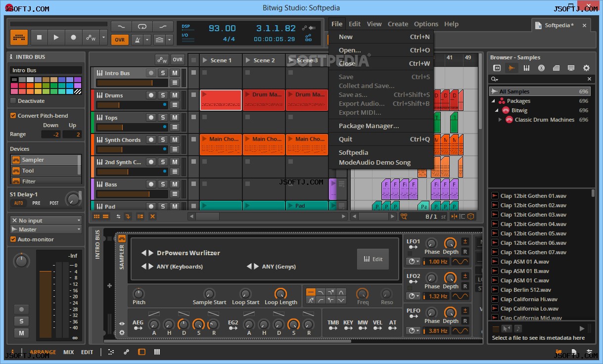Open the Edit menu
Image resolution: width=603 pixels, height=364 pixels.
point(354,24)
